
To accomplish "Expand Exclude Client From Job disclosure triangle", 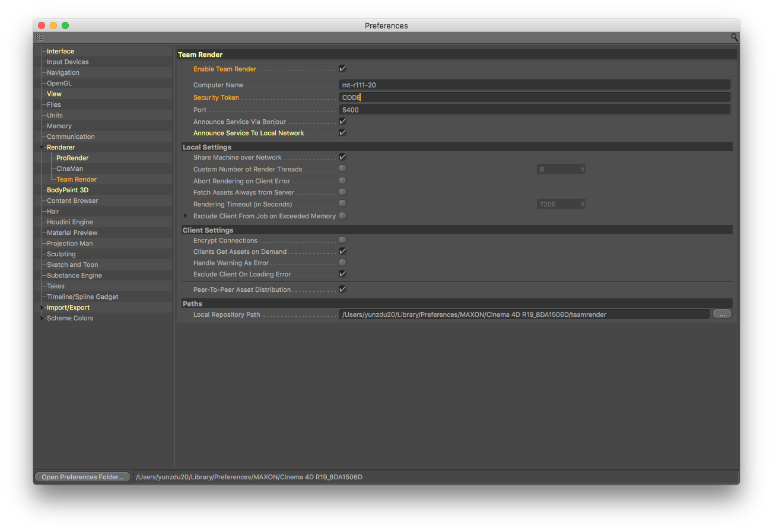I will point(186,216).
